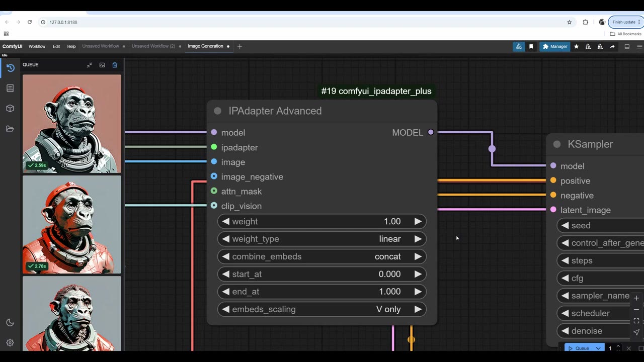Click the collapse arrows icon in the QUEUE header
Image resolution: width=644 pixels, height=362 pixels.
pyautogui.click(x=90, y=65)
